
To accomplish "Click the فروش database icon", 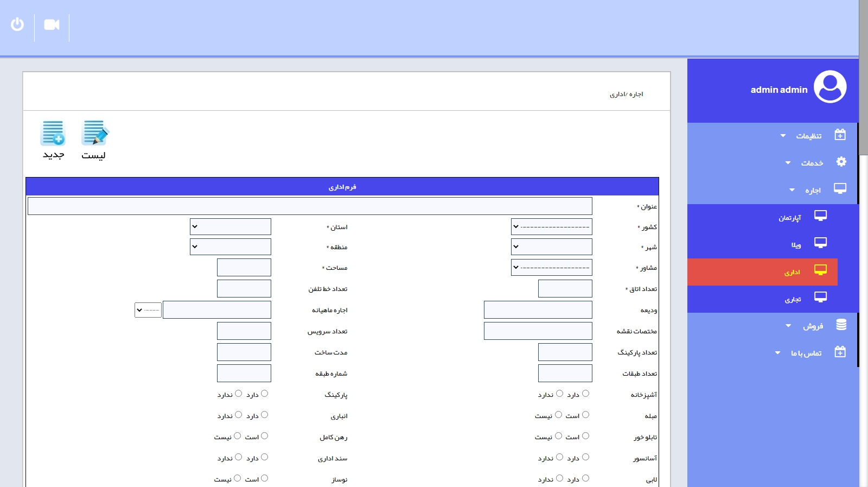I will 841,325.
